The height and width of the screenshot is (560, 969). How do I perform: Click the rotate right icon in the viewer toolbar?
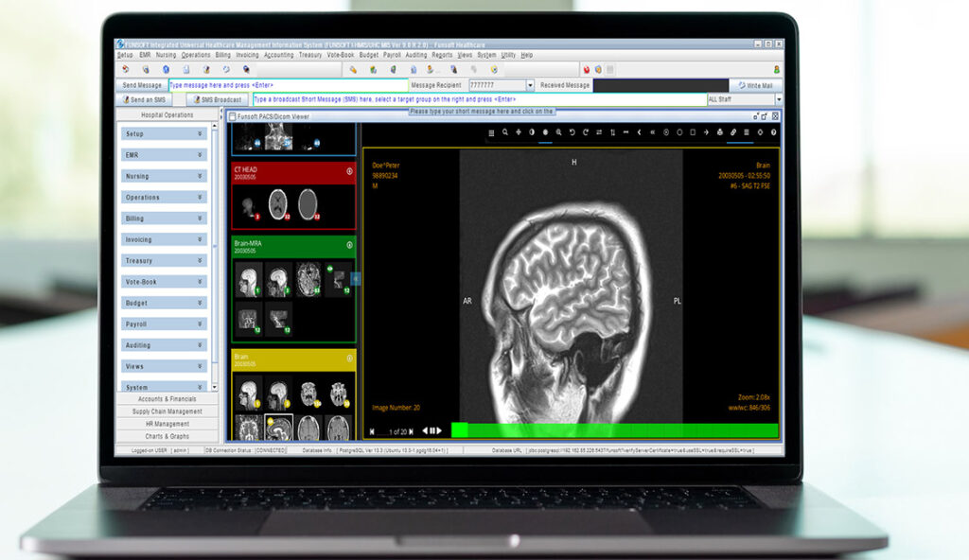pos(584,132)
